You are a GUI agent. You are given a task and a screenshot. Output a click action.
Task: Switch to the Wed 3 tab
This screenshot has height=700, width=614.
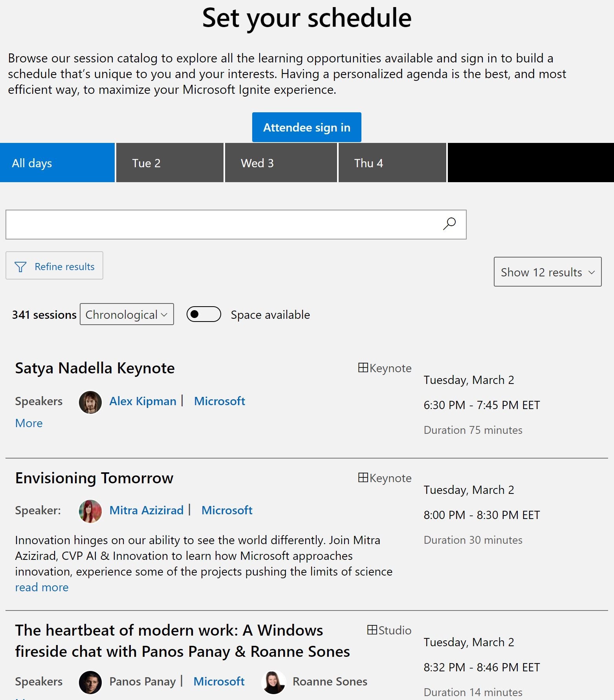281,163
